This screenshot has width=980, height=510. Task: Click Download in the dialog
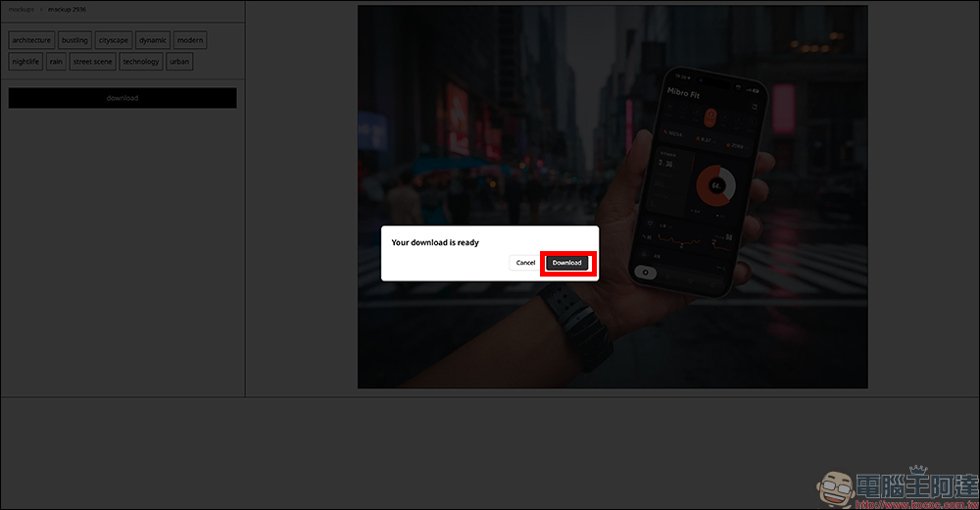[566, 263]
